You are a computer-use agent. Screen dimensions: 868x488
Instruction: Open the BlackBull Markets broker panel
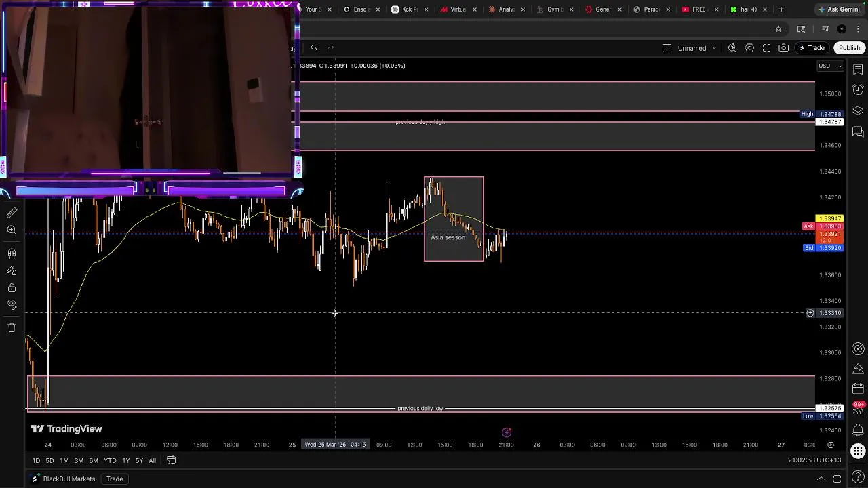pos(64,479)
